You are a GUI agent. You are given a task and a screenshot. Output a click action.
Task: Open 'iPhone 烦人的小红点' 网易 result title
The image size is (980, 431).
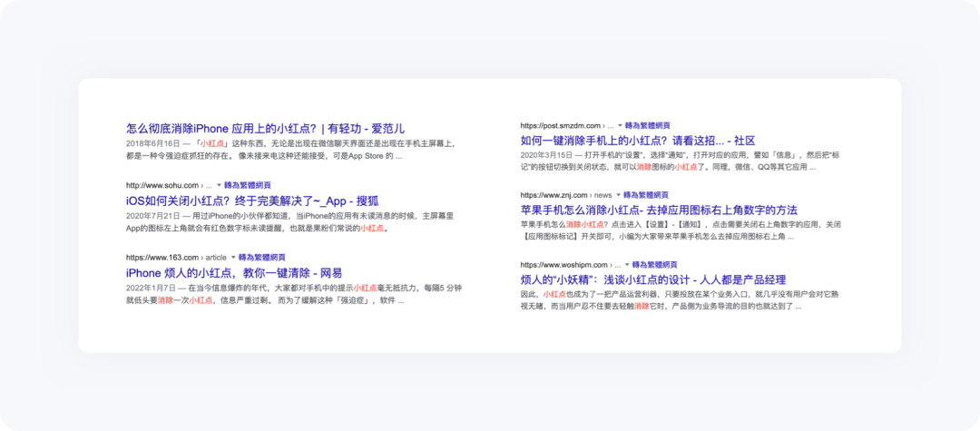(x=234, y=272)
